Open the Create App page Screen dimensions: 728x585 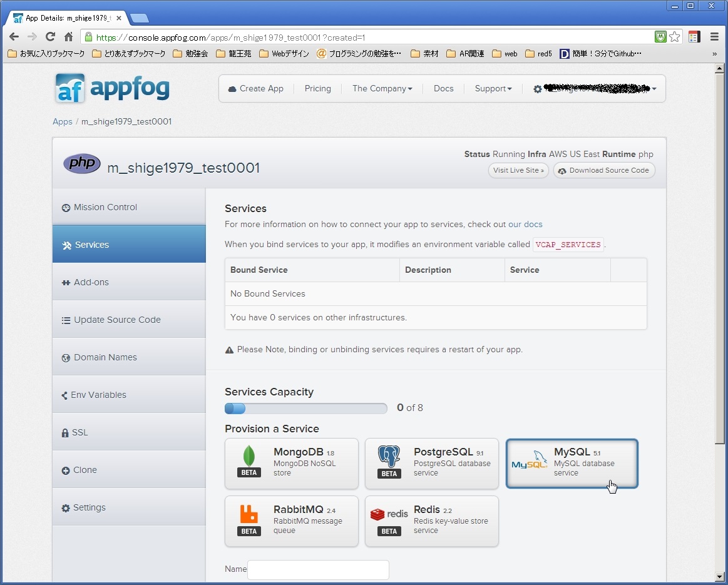(x=256, y=89)
